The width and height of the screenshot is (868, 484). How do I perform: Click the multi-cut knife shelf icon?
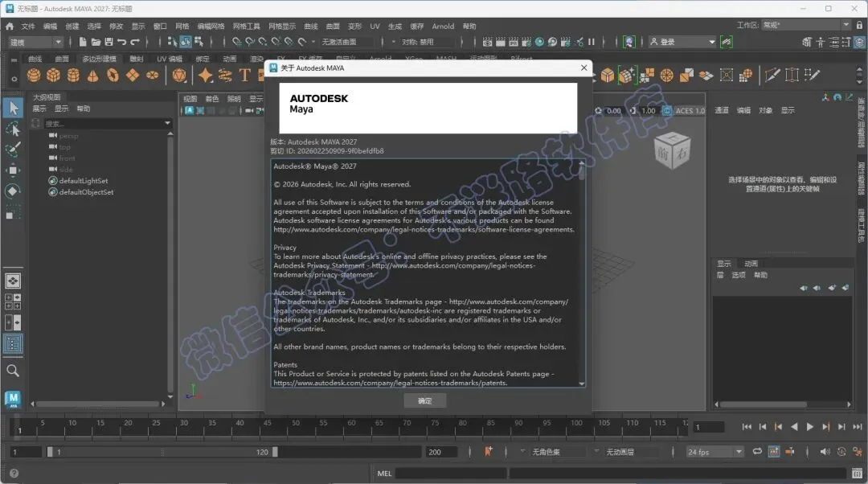(772, 75)
